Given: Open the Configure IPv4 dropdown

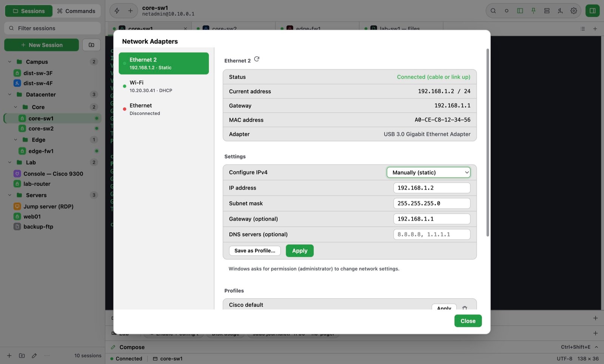Looking at the screenshot, I should click(428, 173).
